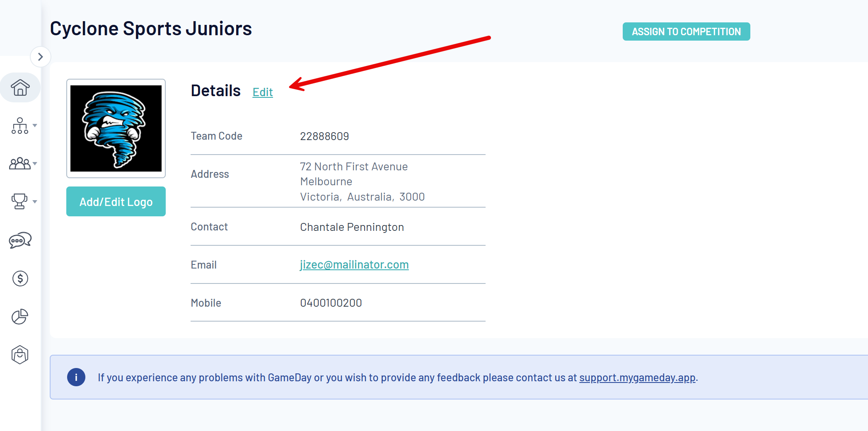Expand dropdown arrow beside trophy icon
This screenshot has width=868, height=431.
[x=35, y=202]
